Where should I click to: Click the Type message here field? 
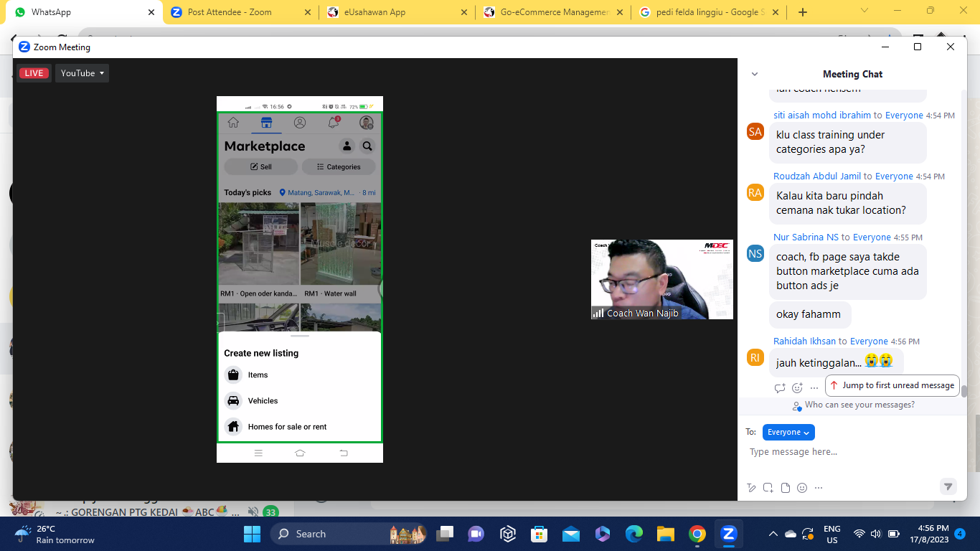click(x=847, y=452)
